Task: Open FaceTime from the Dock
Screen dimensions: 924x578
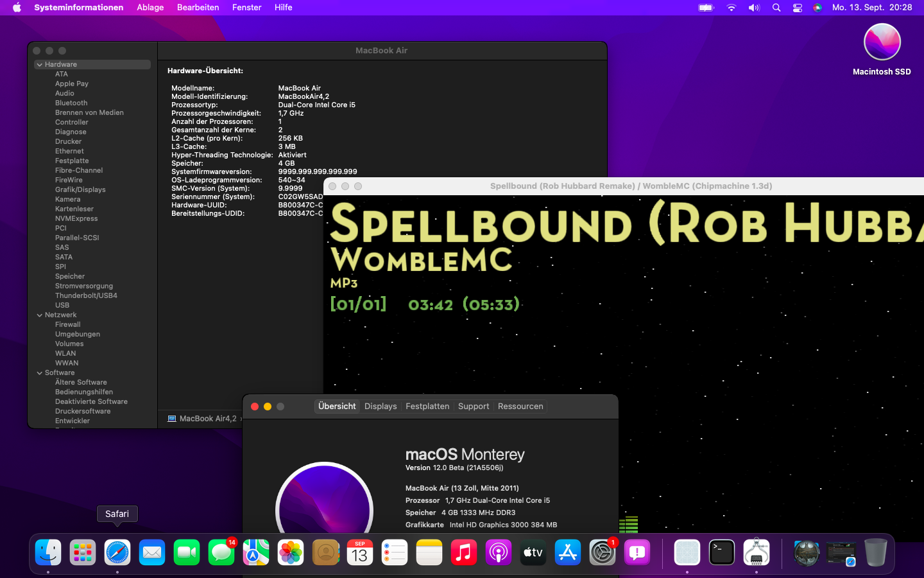Action: pyautogui.click(x=187, y=552)
